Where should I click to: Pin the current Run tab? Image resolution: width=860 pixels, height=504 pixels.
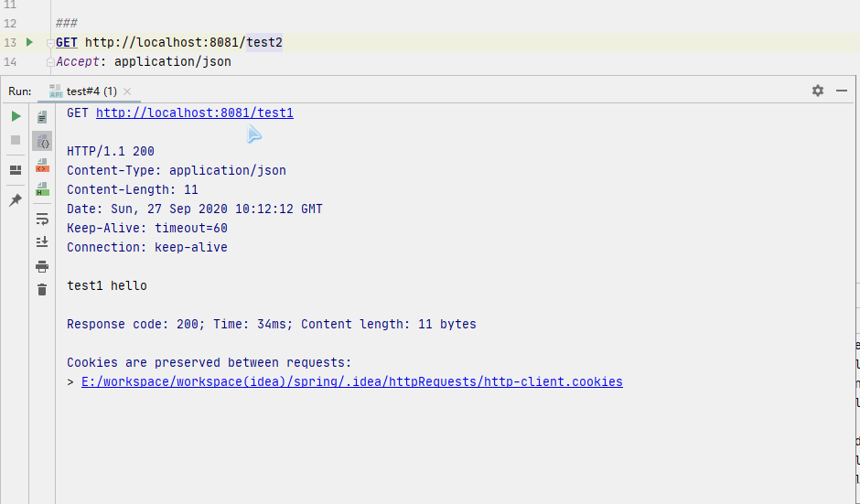[16, 199]
